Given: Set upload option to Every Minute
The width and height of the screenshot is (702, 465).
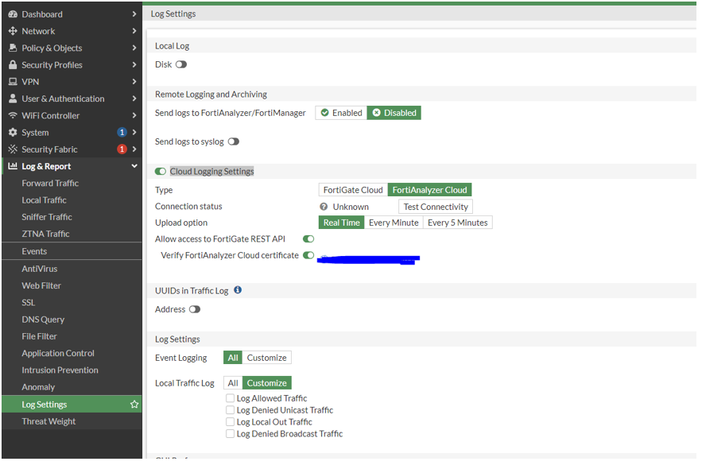Looking at the screenshot, I should pos(394,222).
